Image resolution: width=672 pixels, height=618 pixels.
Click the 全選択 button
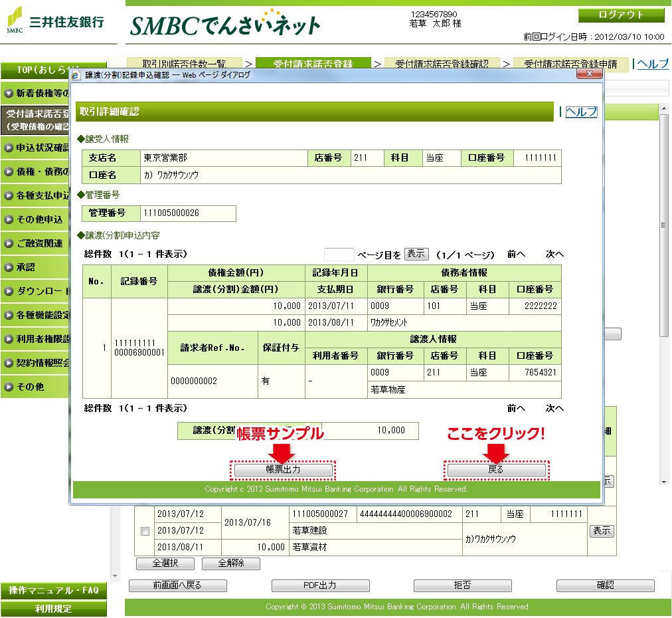tap(165, 563)
